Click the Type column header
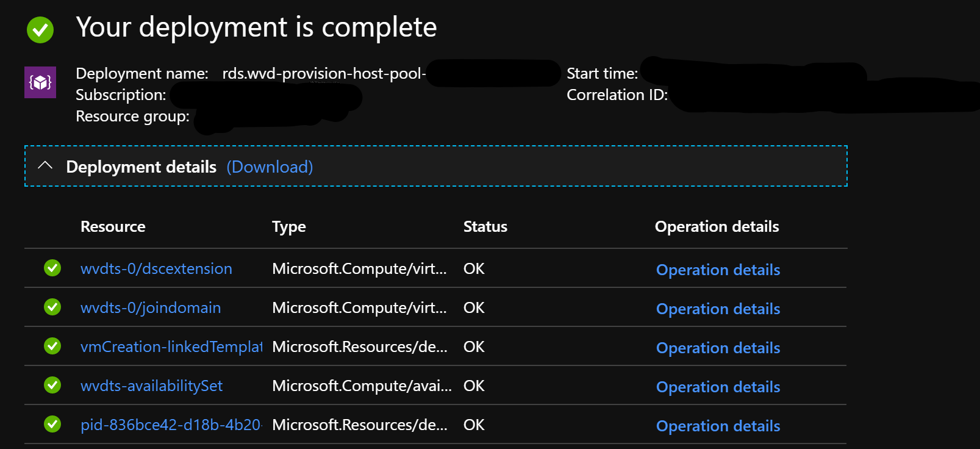Viewport: 980px width, 449px height. [289, 227]
